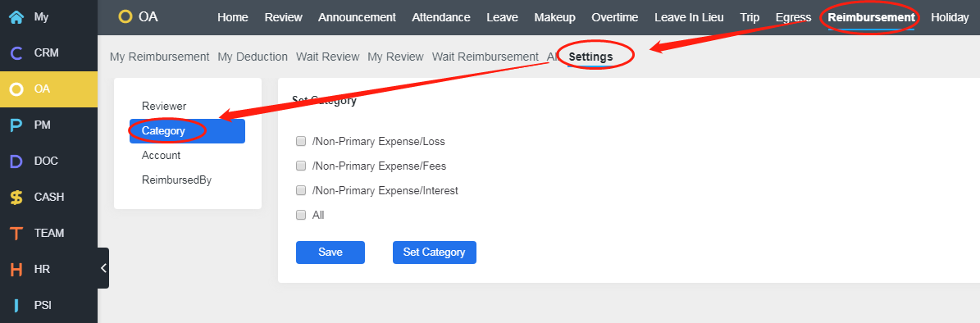980x323 pixels.
Task: Click the /Non-Primary Expense/Fees label
Action: coord(379,166)
